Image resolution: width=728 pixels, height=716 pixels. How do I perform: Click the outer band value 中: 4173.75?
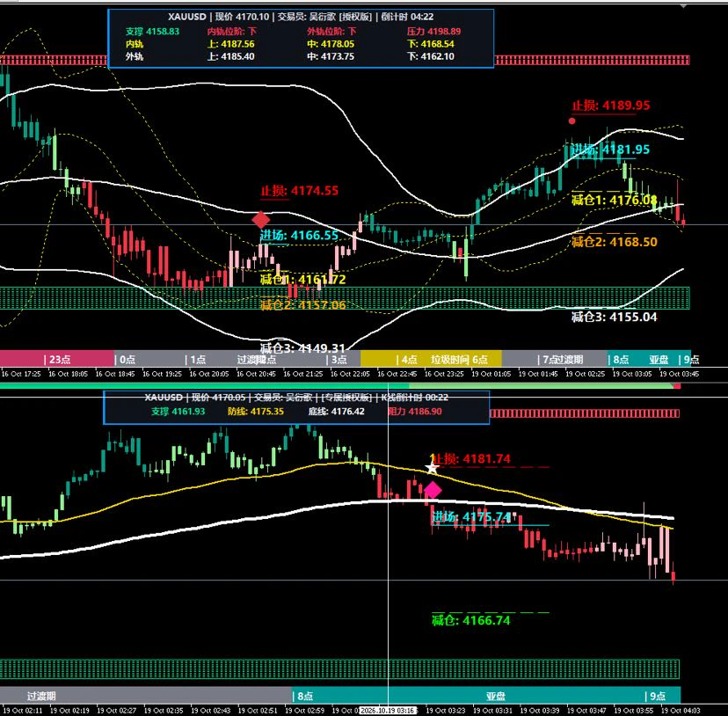click(x=331, y=56)
